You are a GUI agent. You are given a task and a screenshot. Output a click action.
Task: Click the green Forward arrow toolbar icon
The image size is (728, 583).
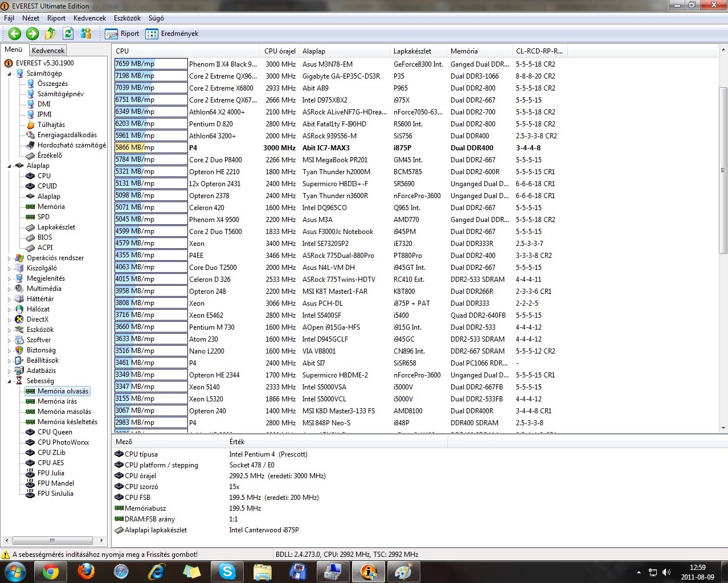tap(32, 34)
